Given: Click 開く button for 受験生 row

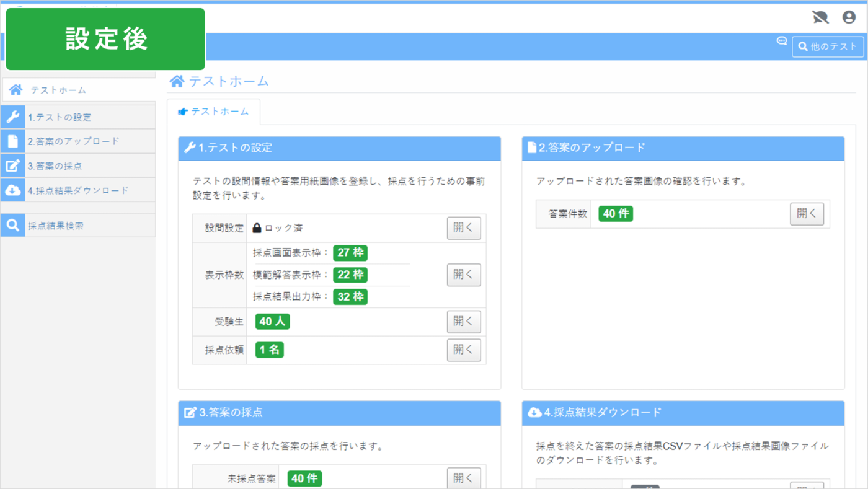Looking at the screenshot, I should [x=464, y=322].
